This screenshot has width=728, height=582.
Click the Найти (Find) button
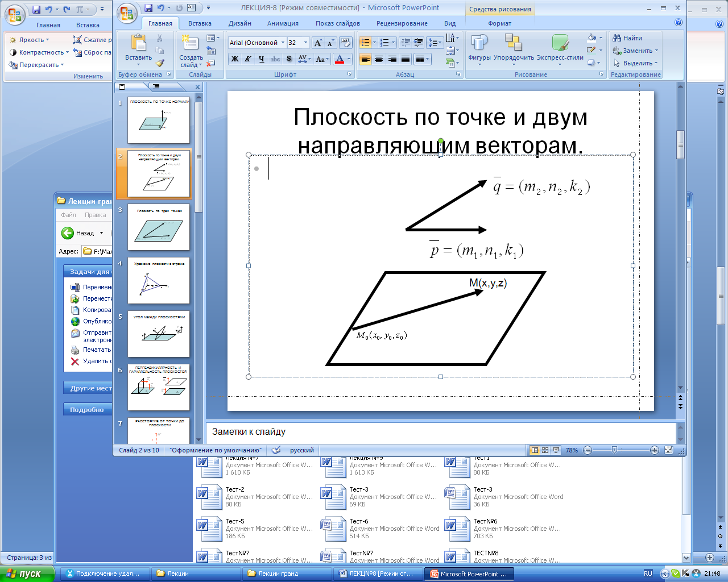pyautogui.click(x=627, y=38)
